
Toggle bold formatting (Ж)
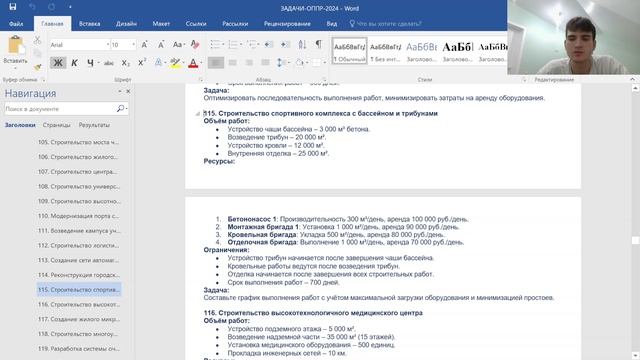[58, 62]
